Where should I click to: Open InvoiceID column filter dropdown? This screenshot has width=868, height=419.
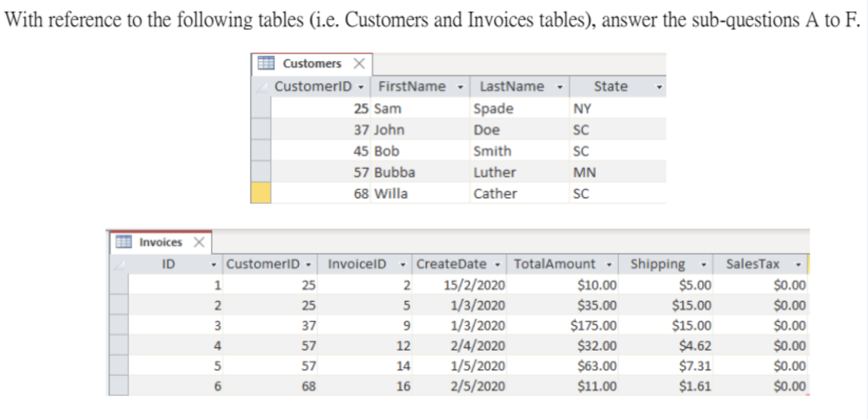[x=403, y=264]
